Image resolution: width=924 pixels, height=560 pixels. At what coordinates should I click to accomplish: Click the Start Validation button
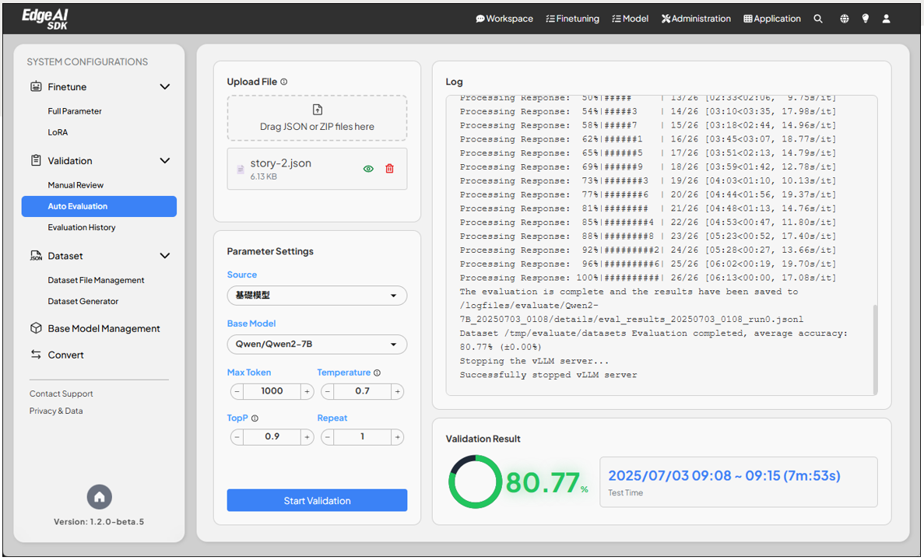(317, 501)
